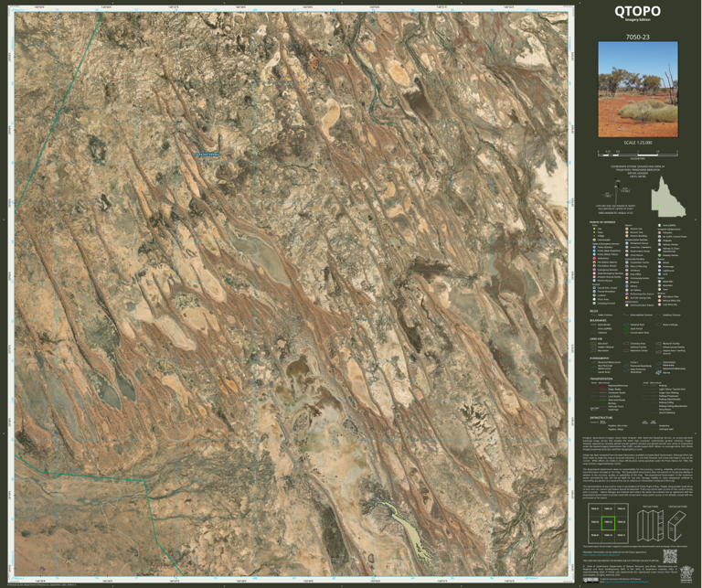Click the Creative Commons licence badge
702x588 pixels.
tap(590, 581)
